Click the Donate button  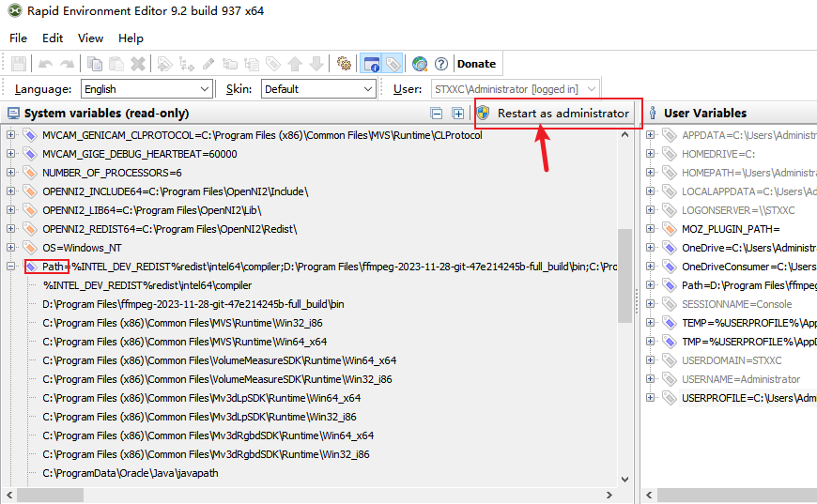[476, 64]
